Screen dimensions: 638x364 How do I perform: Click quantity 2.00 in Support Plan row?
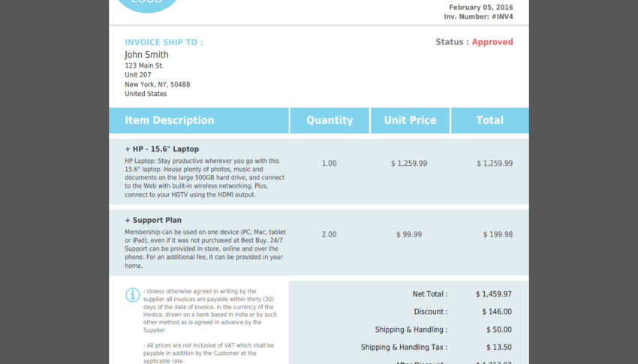[330, 235]
